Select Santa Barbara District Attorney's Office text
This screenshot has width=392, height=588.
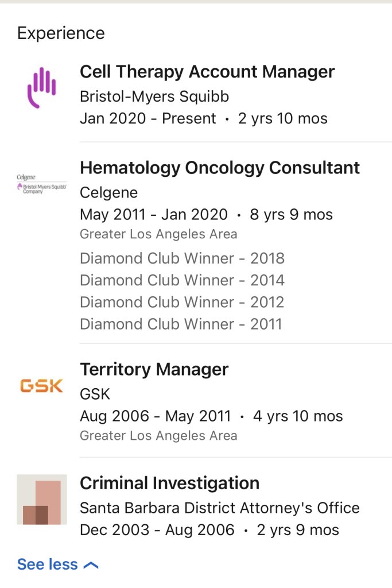pos(220,508)
